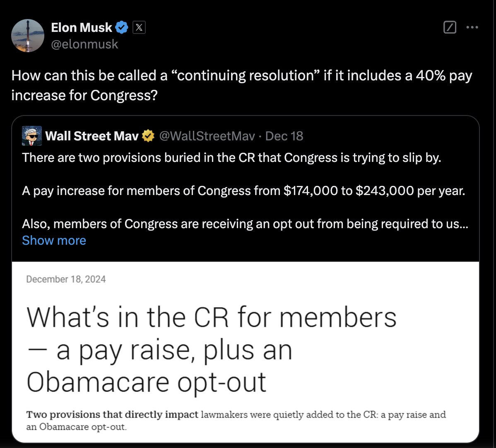The image size is (496, 448).
Task: Open the Grok explain-post icon
Action: pos(450,27)
